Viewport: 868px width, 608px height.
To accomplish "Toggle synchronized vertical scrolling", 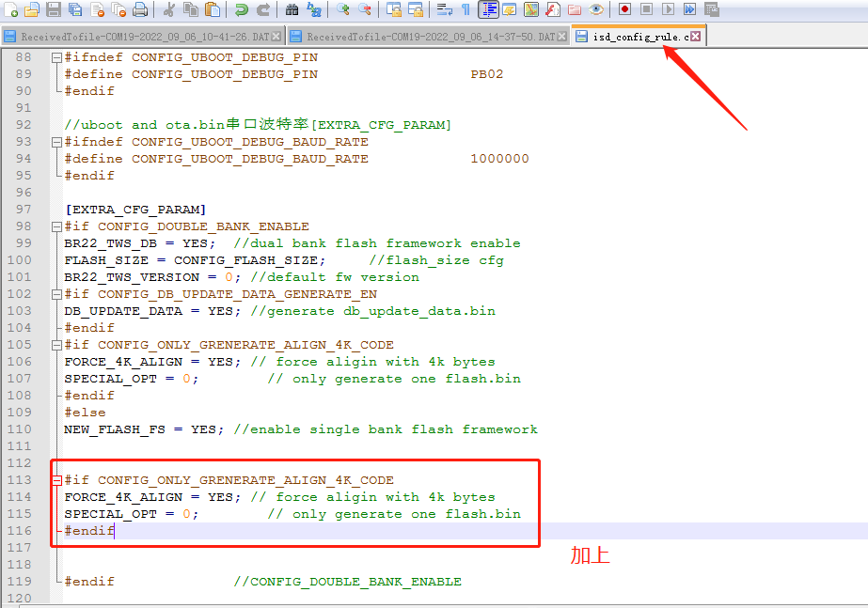I will pyautogui.click(x=394, y=8).
